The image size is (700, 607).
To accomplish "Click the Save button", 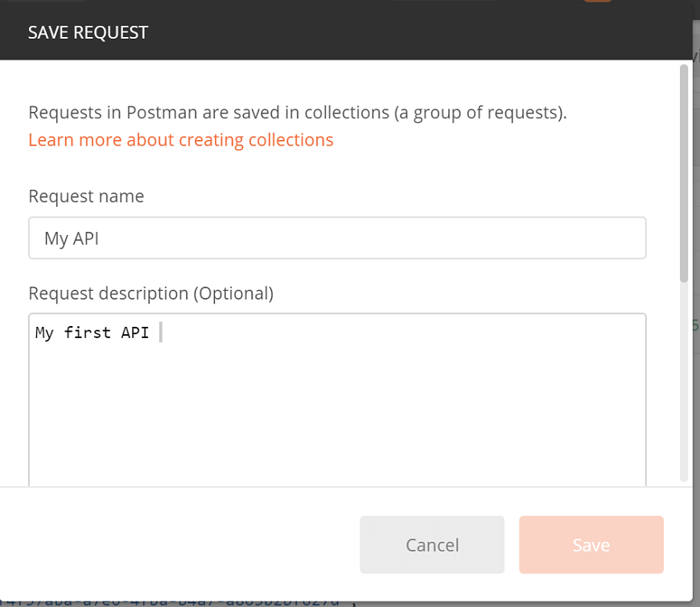I will [x=591, y=544].
